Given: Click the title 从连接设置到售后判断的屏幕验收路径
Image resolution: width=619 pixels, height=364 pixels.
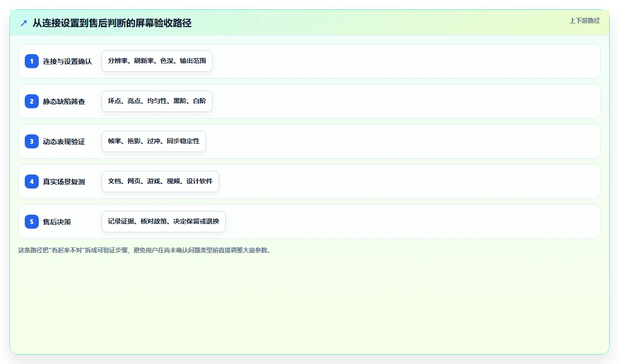Looking at the screenshot, I should [x=112, y=23].
